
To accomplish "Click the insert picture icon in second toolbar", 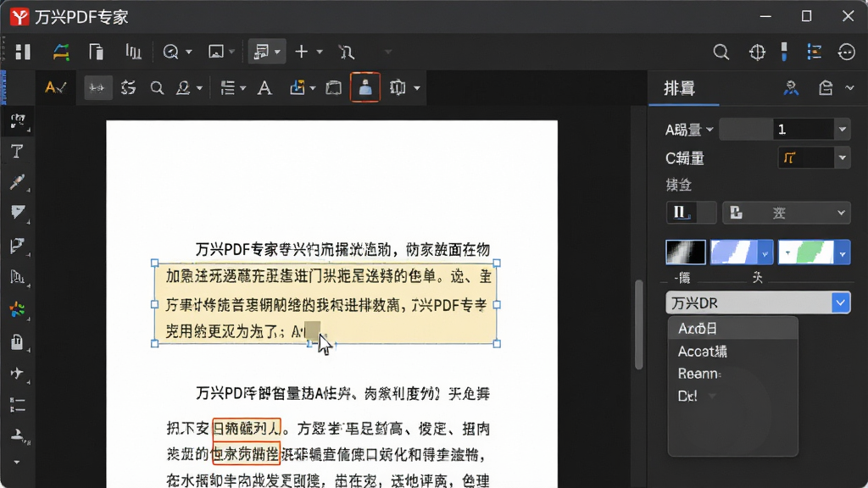I will pyautogui.click(x=298, y=87).
